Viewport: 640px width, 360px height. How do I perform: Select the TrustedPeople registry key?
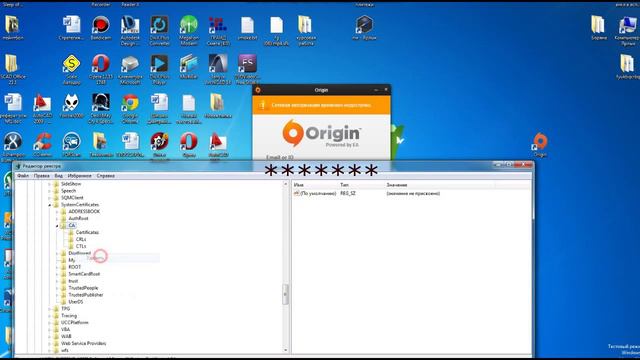(83, 288)
